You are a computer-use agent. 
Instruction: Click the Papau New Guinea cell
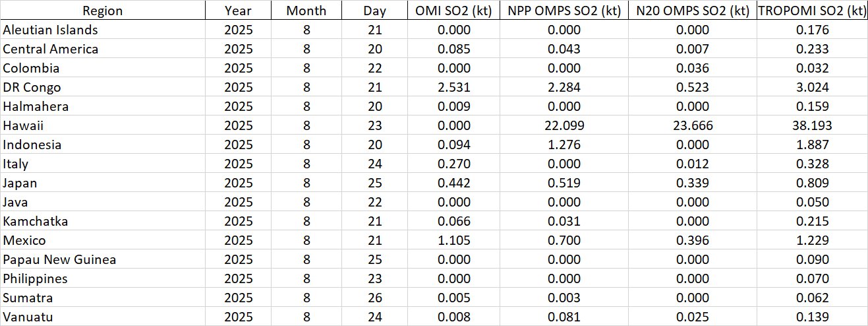pos(59,259)
